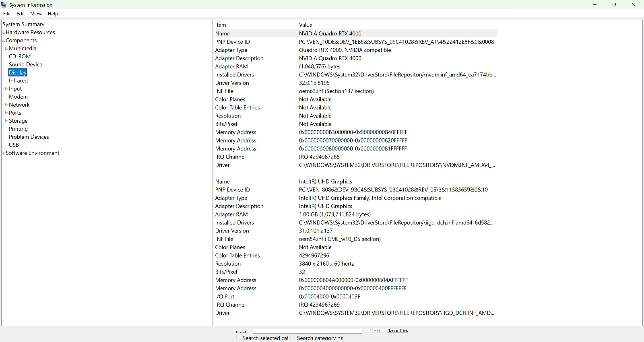
Task: Select 'oem54.inf (iCML_w10_DS section)' value
Action: pos(340,239)
